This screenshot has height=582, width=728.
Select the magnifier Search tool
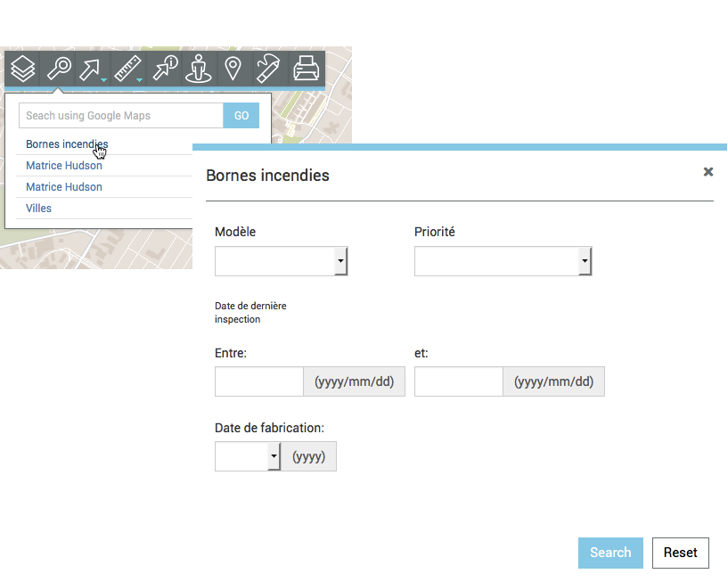(x=58, y=69)
